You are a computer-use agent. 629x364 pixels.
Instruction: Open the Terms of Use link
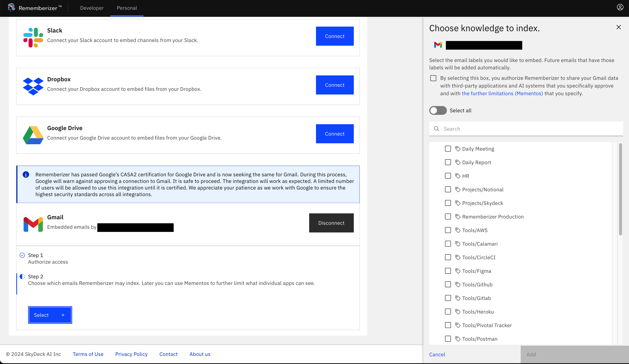88,354
